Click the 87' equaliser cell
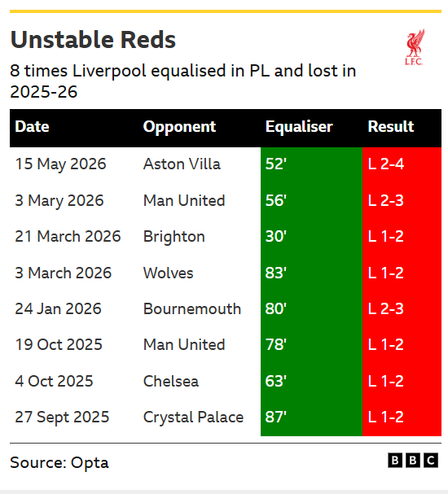The image size is (448, 494). click(311, 417)
